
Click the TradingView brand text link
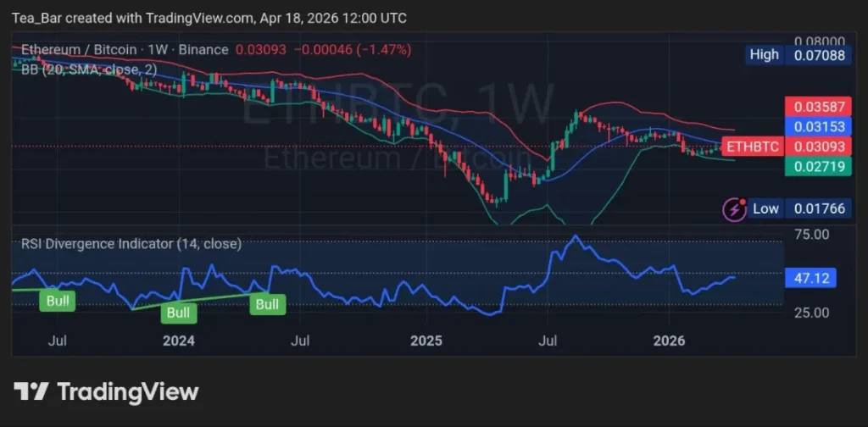pos(127,391)
